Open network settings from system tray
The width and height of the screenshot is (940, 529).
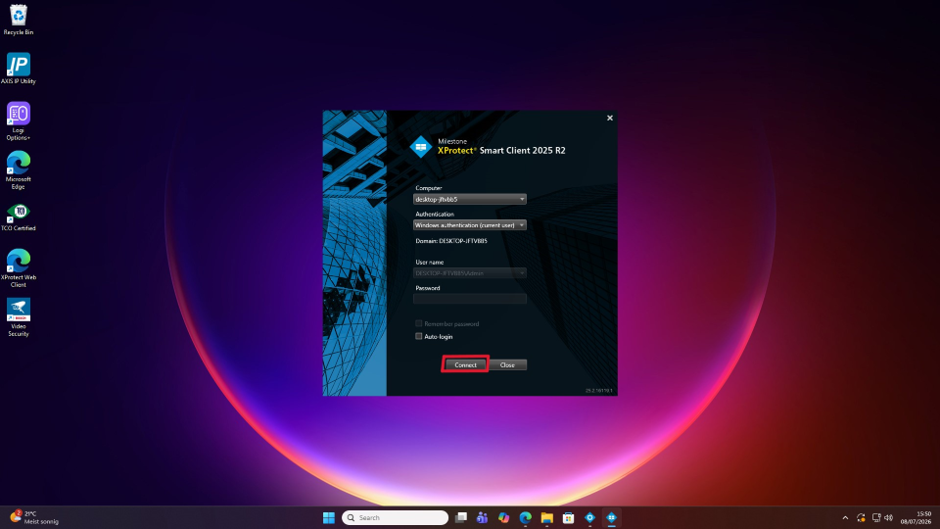click(x=876, y=518)
